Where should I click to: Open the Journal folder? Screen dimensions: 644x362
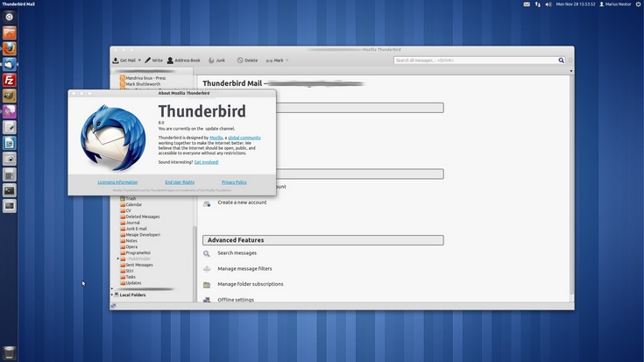click(x=130, y=223)
